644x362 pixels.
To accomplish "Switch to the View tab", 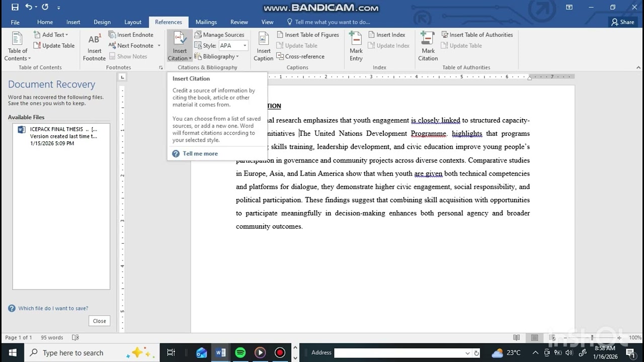I will [x=268, y=22].
